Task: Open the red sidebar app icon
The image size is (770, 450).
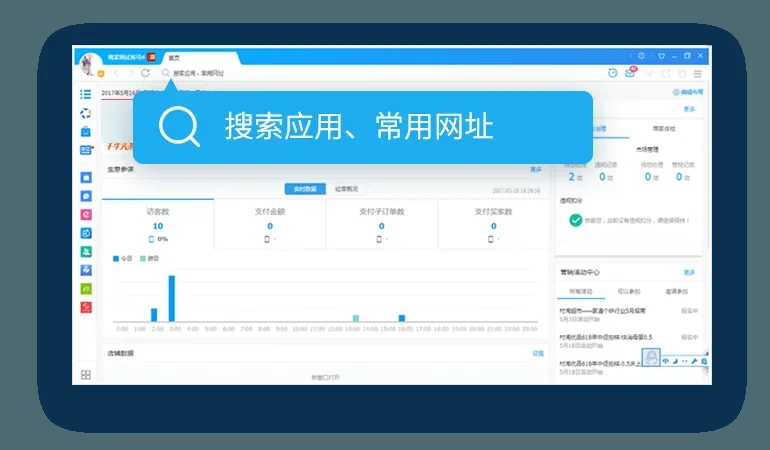Action: pos(86,308)
